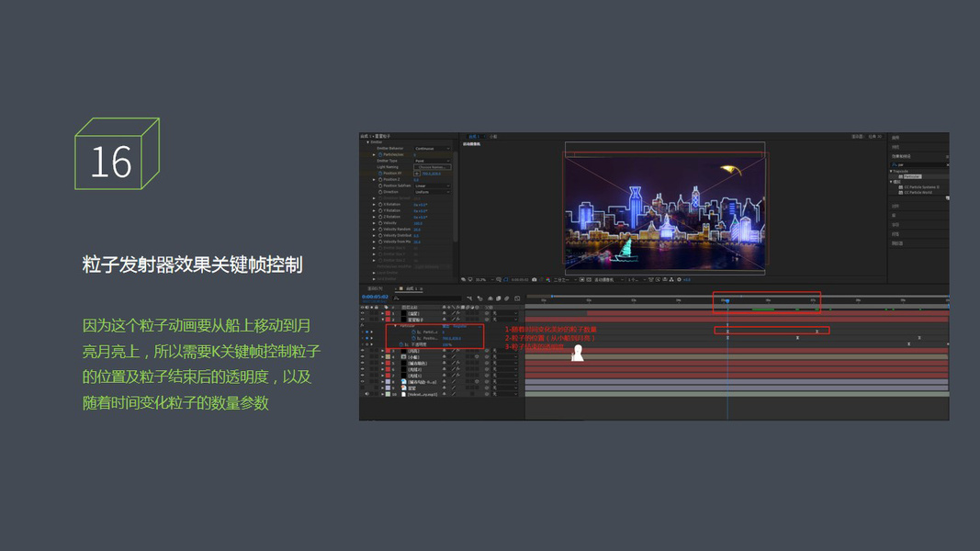Switch to 小船 tab in viewer

[493, 137]
